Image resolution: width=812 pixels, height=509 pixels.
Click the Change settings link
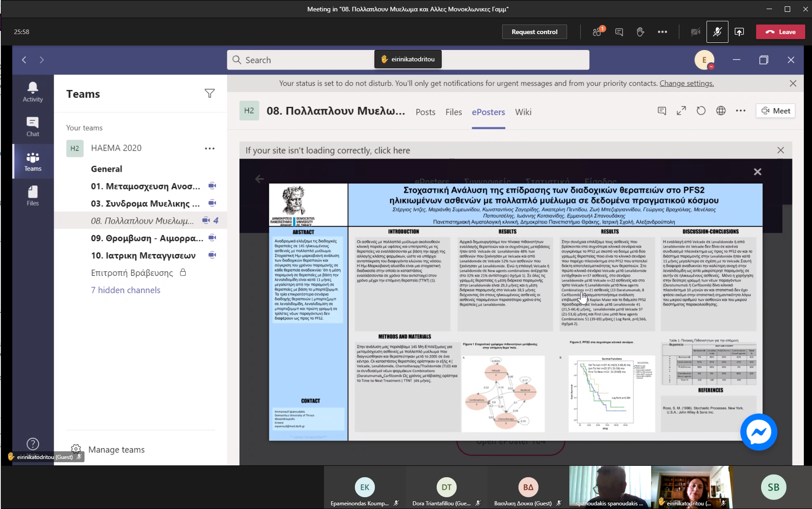(x=687, y=84)
